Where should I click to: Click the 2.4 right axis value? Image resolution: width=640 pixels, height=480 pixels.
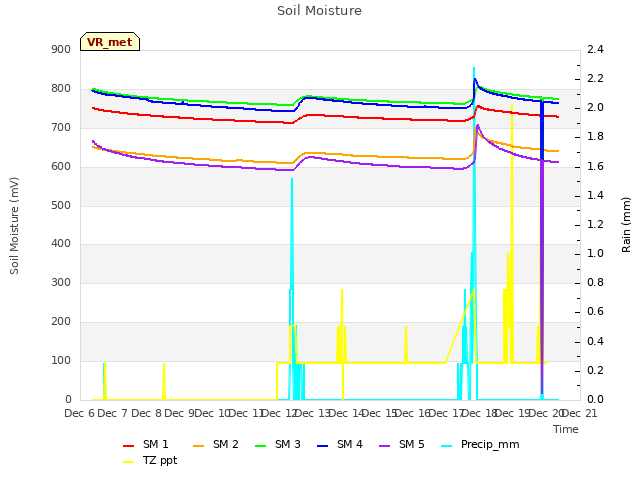click(596, 49)
